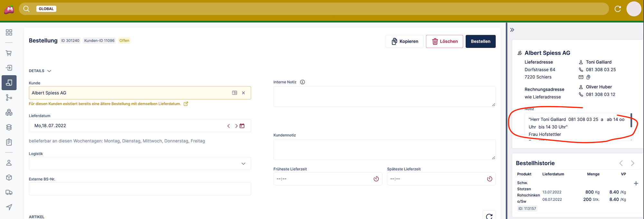This screenshot has width=644, height=219.
Task: Open the clipboard icon in sidebar
Action: tap(9, 142)
